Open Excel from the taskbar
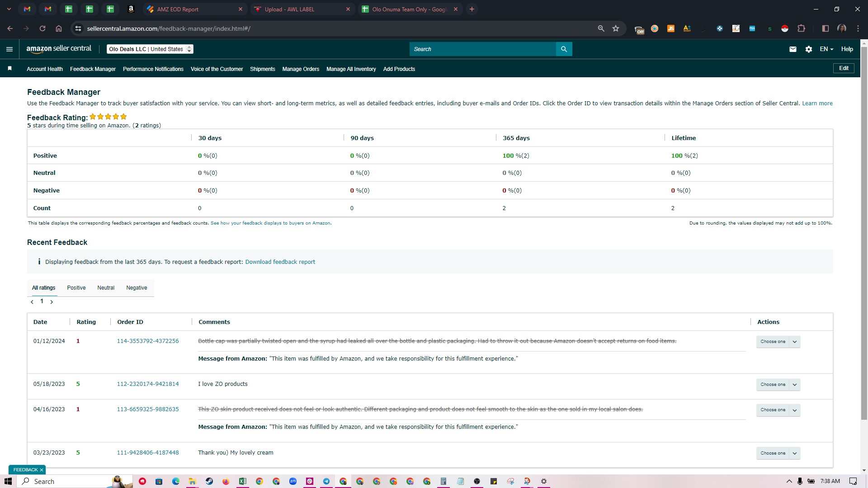This screenshot has height=488, width=868. point(243,481)
